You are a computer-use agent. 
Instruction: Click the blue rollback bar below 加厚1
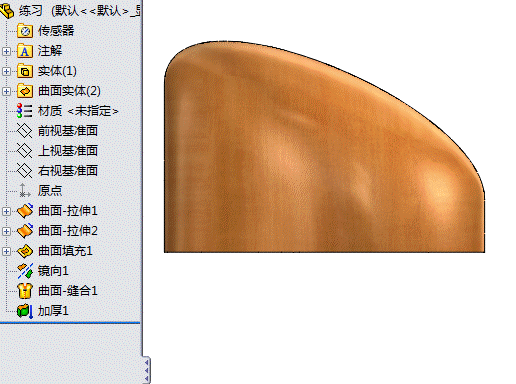pos(70,323)
